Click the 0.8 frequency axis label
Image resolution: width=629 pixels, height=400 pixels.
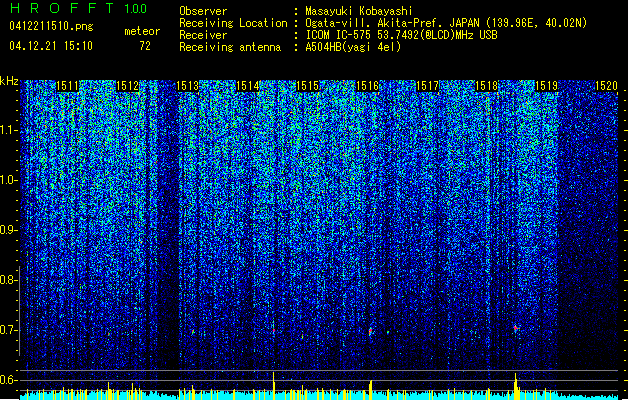pyautogui.click(x=8, y=280)
